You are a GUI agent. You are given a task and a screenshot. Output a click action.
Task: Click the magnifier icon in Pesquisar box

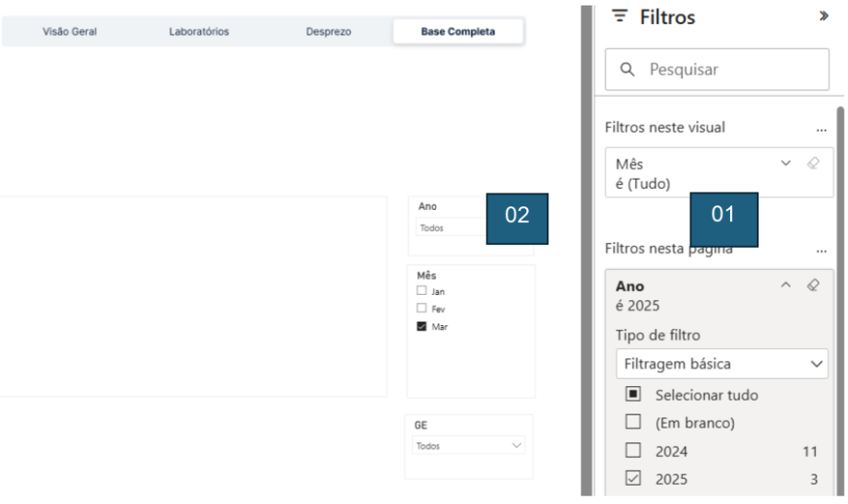coord(628,69)
